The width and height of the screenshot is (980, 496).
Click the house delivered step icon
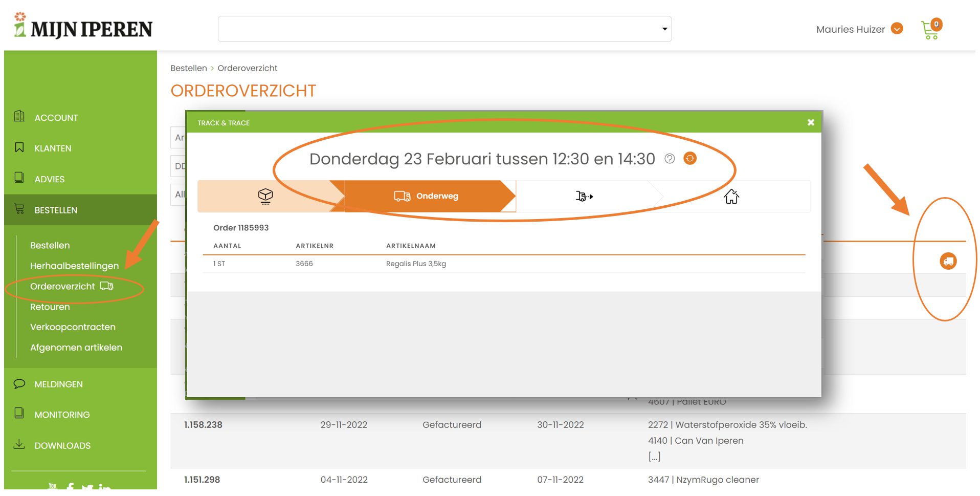pos(731,196)
